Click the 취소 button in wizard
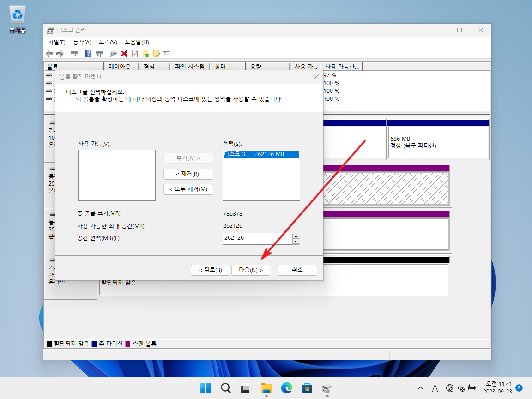This screenshot has width=532, height=399. pos(297,270)
